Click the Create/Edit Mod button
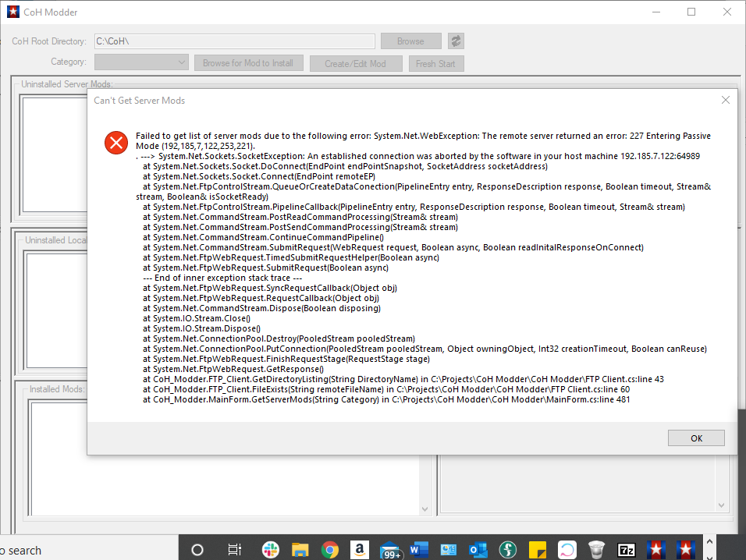The width and height of the screenshot is (746, 560). coord(355,63)
